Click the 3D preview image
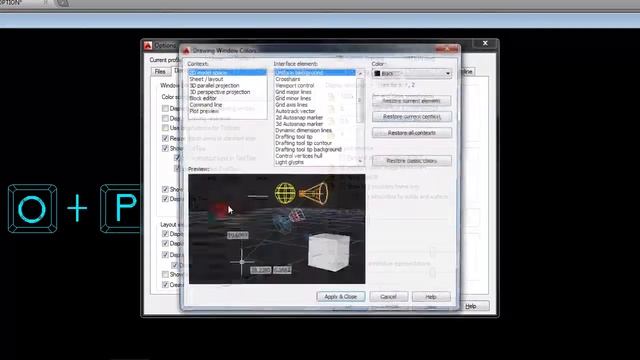 [x=277, y=229]
